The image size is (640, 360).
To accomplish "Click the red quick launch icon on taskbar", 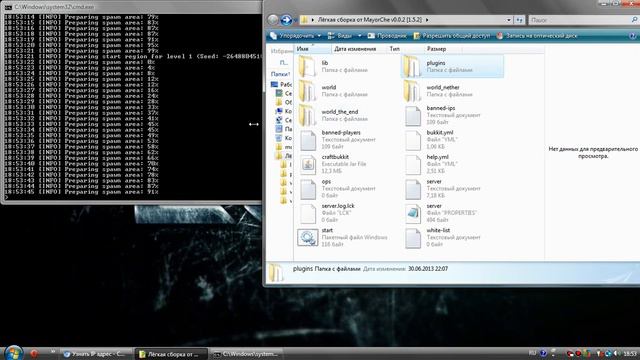I will 34,353.
